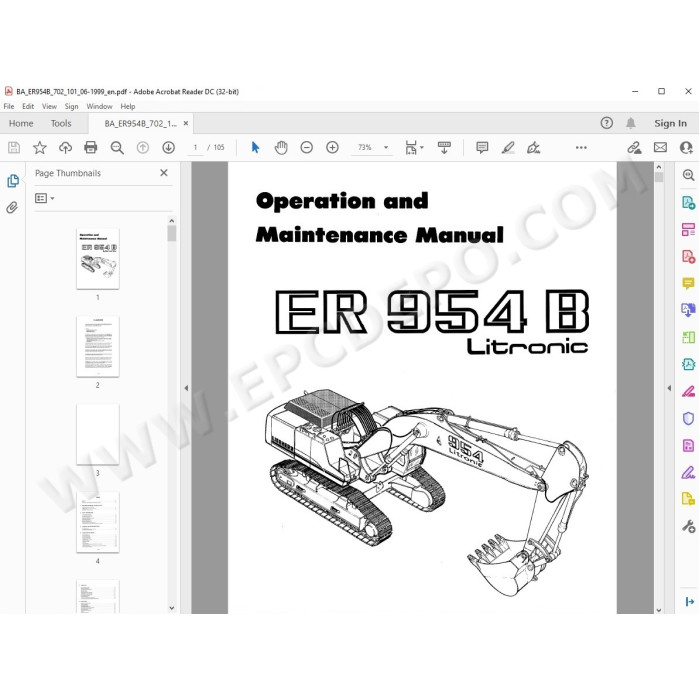Close the BA_ER954B document tab
This screenshot has width=700, height=700.
pos(186,123)
